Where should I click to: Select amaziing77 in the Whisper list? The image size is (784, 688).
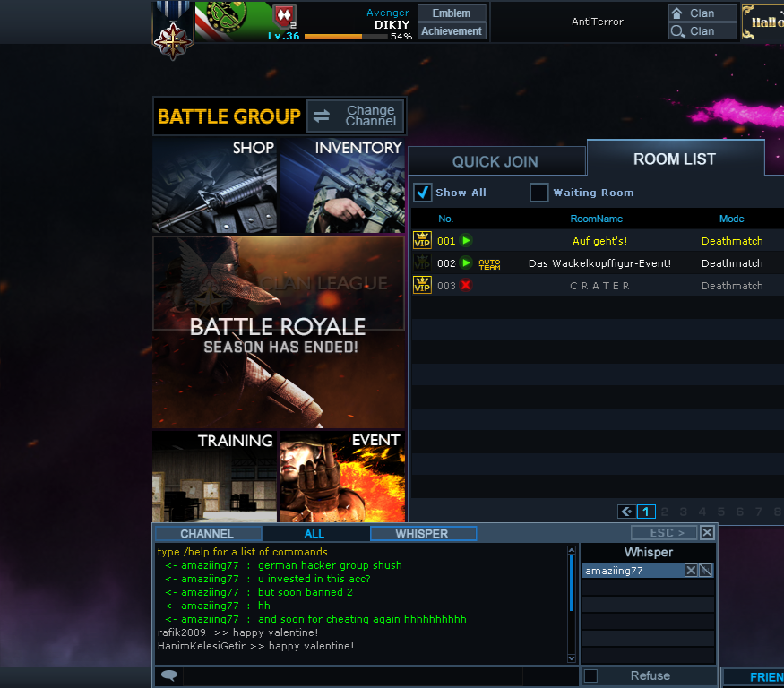coord(633,571)
